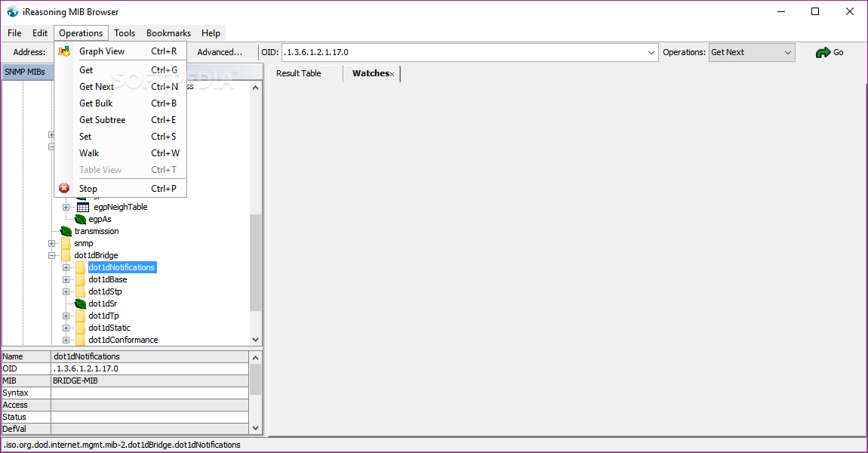Click the Graph View chart icon
Image resolution: width=868 pixels, height=453 pixels.
(x=64, y=51)
